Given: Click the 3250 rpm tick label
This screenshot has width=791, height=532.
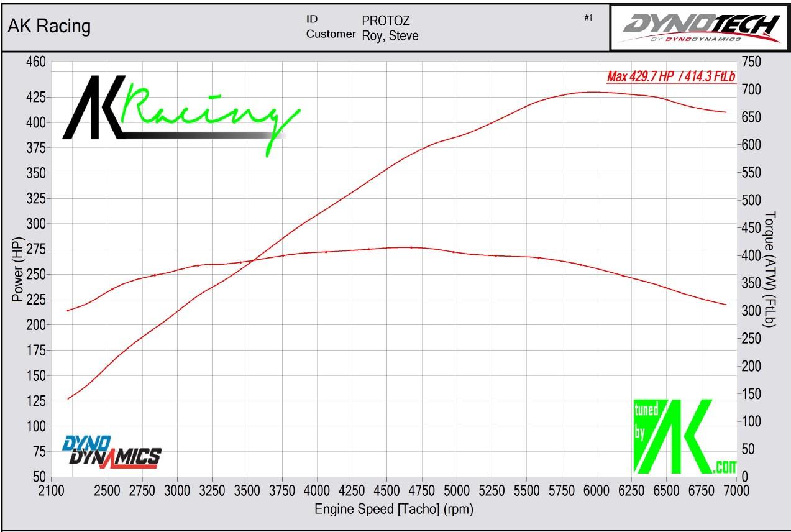Looking at the screenshot, I should (x=212, y=490).
